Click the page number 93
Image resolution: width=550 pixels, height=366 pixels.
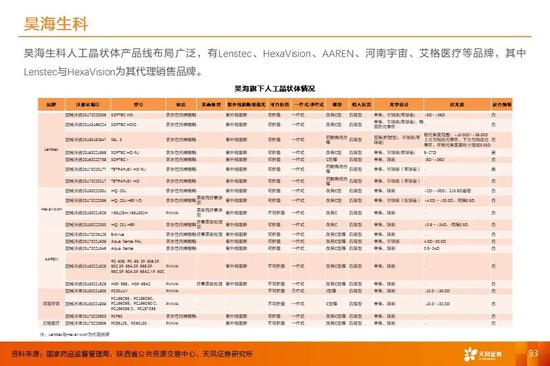(533, 353)
